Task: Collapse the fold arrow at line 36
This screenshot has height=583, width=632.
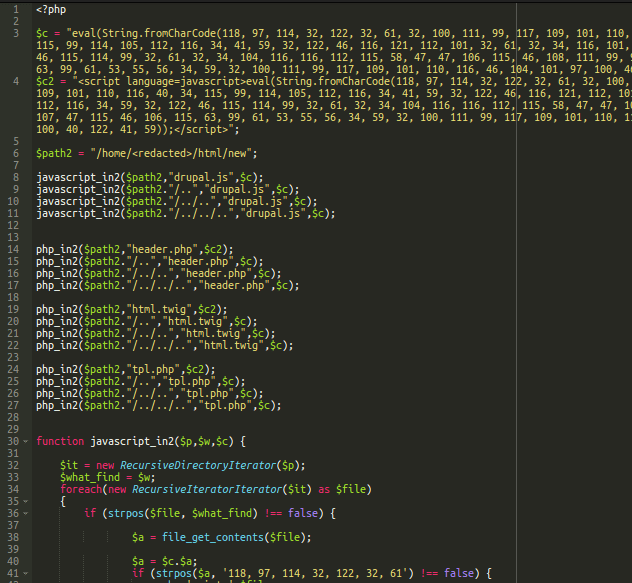Action: [x=26, y=514]
